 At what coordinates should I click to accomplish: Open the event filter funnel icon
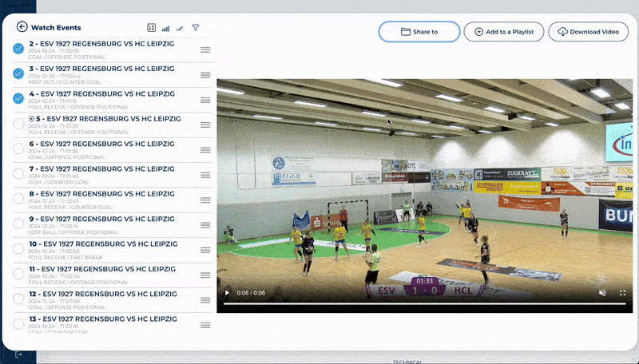point(196,28)
